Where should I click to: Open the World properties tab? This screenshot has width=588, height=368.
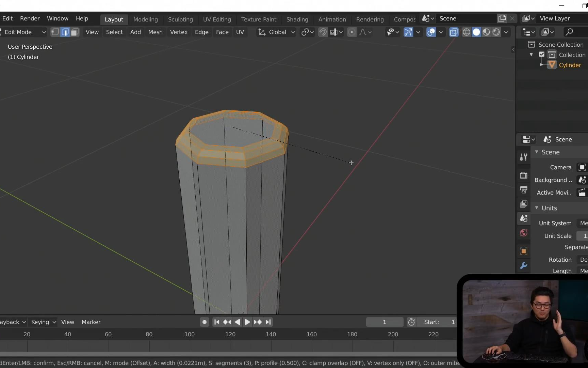tap(524, 233)
